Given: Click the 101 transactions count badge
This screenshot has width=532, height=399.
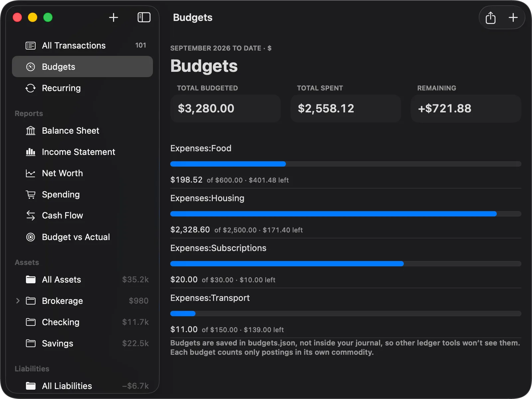Looking at the screenshot, I should pyautogui.click(x=141, y=45).
